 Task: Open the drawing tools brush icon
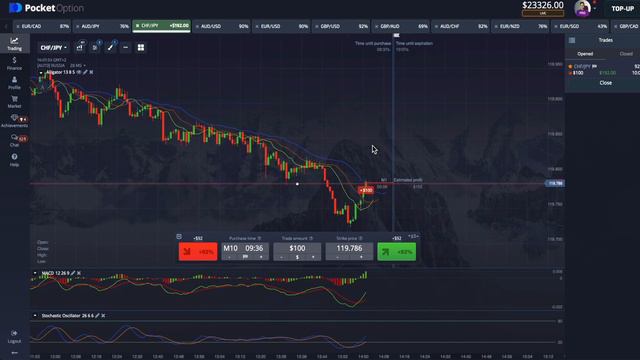(x=110, y=48)
